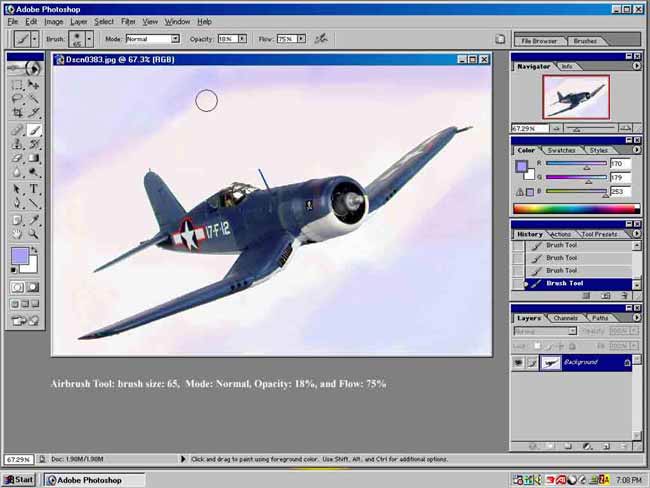
Task: Select the Notes tool
Action: 17,220
